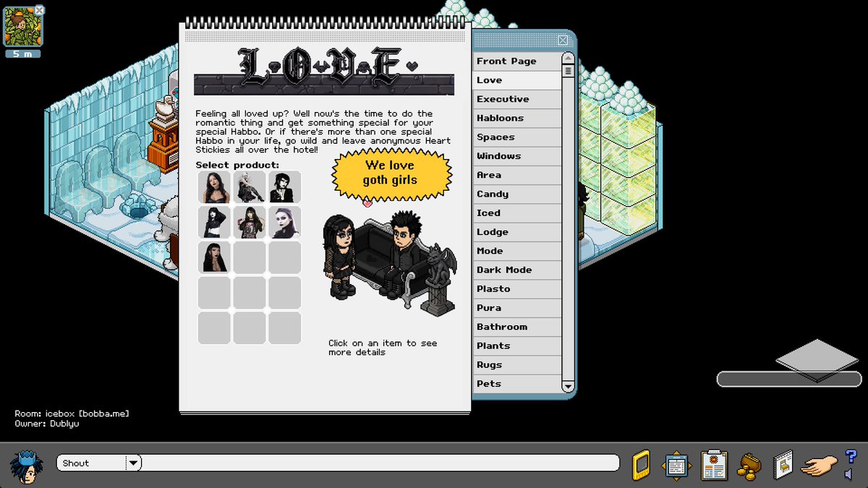
Task: Select product: woman in pink graphic tee
Action: coord(250,223)
